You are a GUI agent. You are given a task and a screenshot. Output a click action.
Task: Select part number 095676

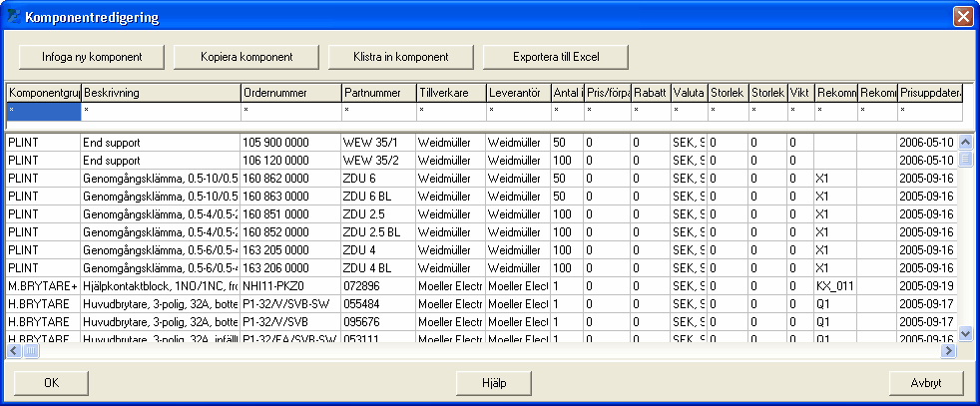pos(379,323)
